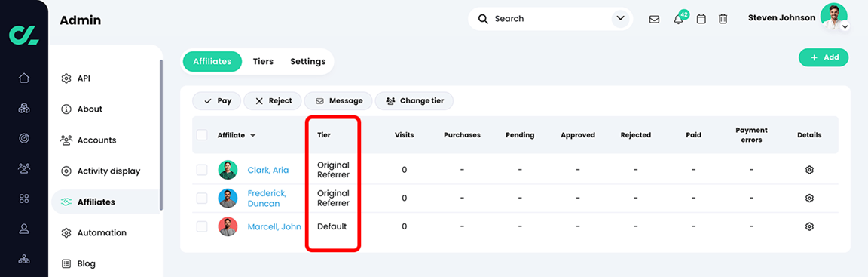Open the mail envelope icon in header

654,19
